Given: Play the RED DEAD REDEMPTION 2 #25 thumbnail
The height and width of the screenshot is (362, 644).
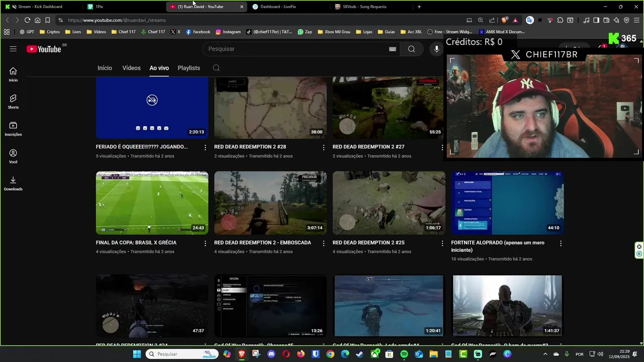Looking at the screenshot, I should tap(389, 203).
